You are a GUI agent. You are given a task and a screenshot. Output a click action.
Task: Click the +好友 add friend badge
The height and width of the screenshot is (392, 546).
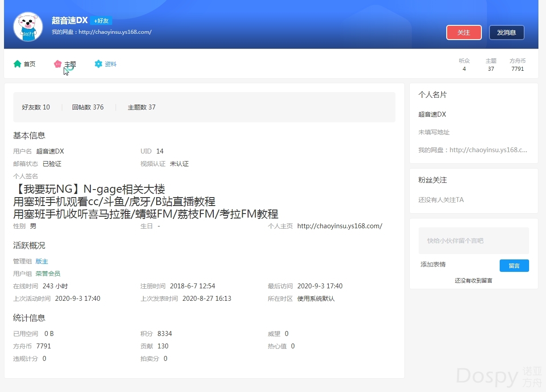tap(101, 21)
